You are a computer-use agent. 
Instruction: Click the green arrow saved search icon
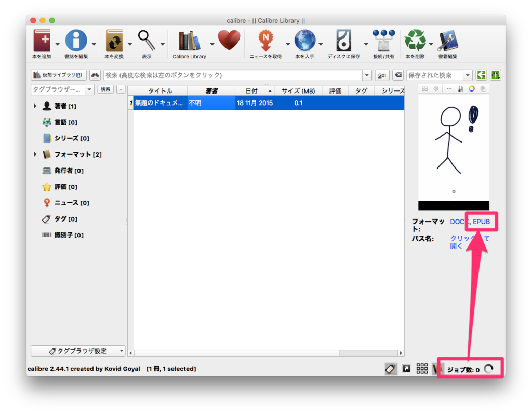(481, 75)
